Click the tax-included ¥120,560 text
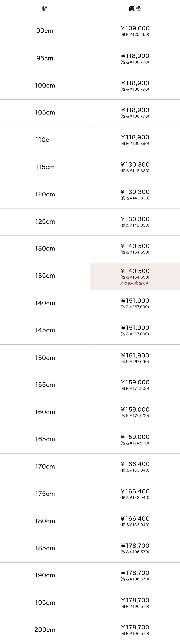Viewport: 180px width, 644px height. pyautogui.click(x=135, y=35)
